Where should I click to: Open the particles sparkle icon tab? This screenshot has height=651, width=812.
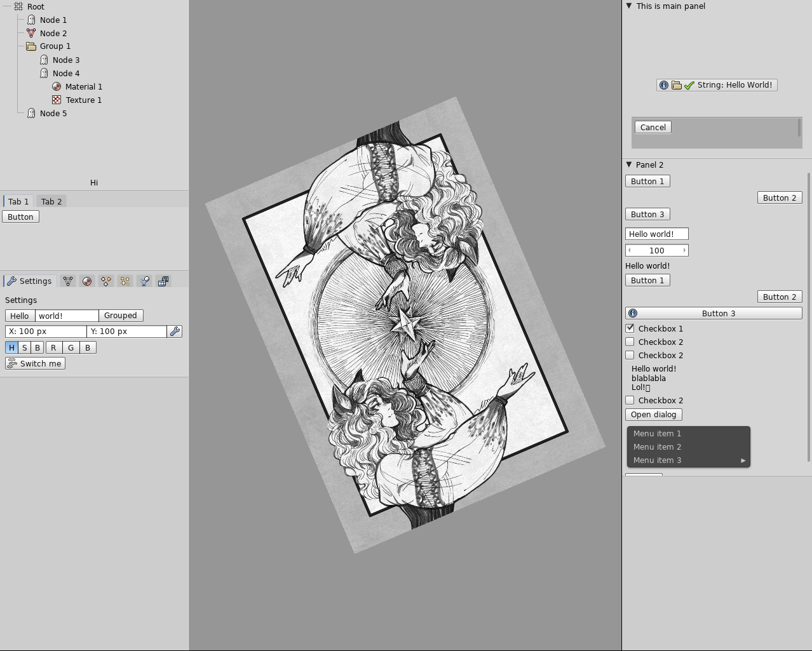point(125,281)
